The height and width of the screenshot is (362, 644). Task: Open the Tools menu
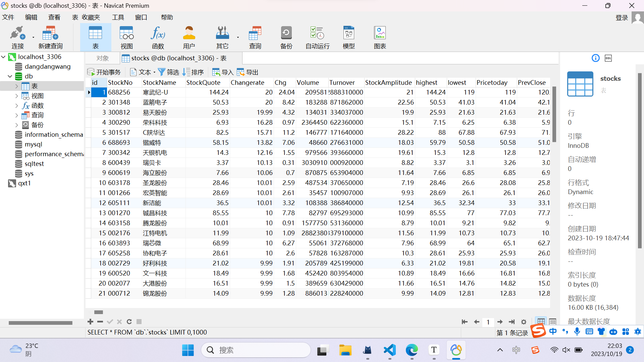coord(118,17)
